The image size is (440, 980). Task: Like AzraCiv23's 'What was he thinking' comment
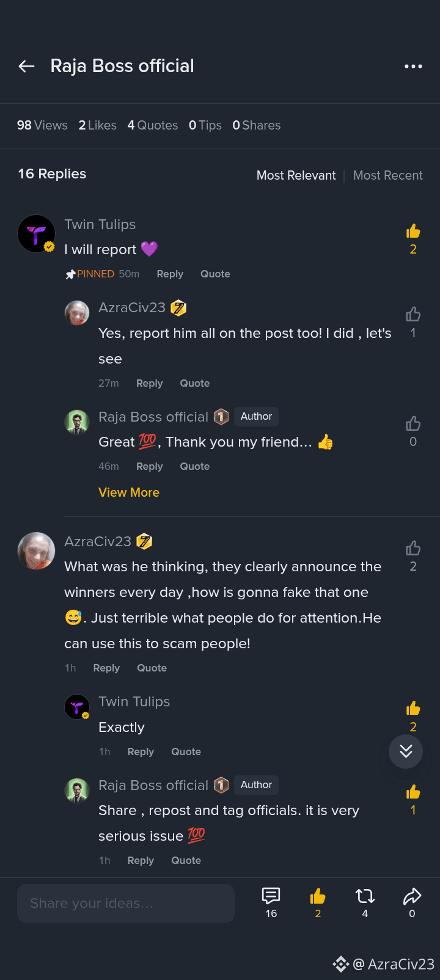click(413, 548)
